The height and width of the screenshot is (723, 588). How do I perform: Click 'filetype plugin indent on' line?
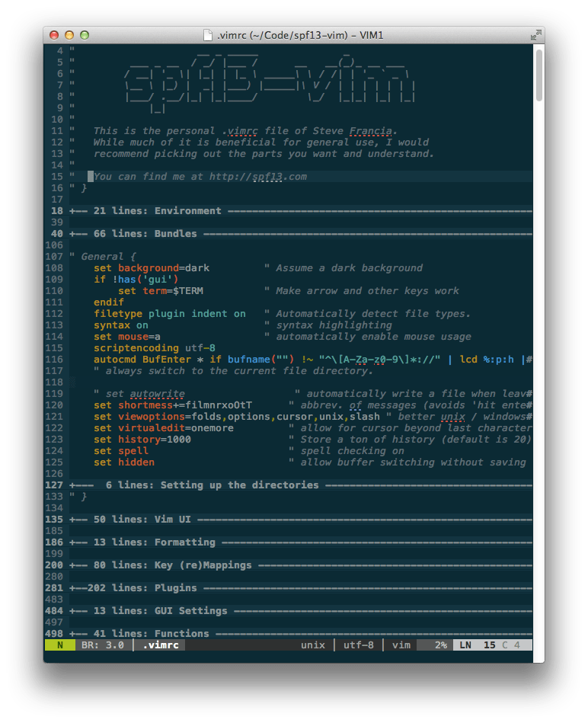point(170,314)
